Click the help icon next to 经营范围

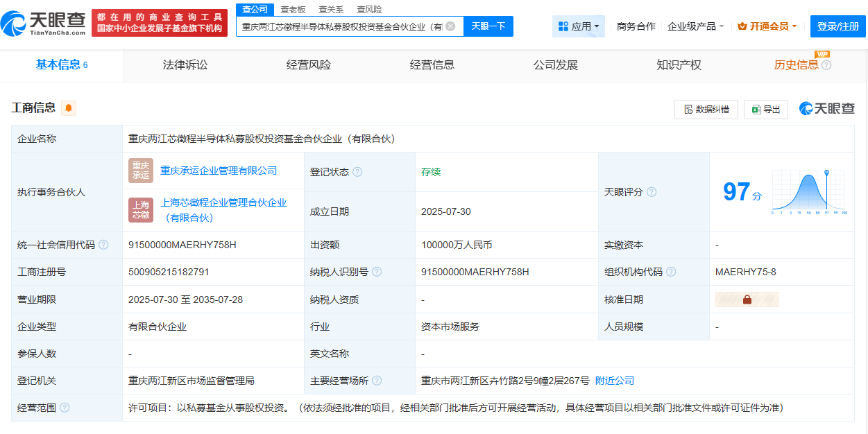[x=65, y=408]
